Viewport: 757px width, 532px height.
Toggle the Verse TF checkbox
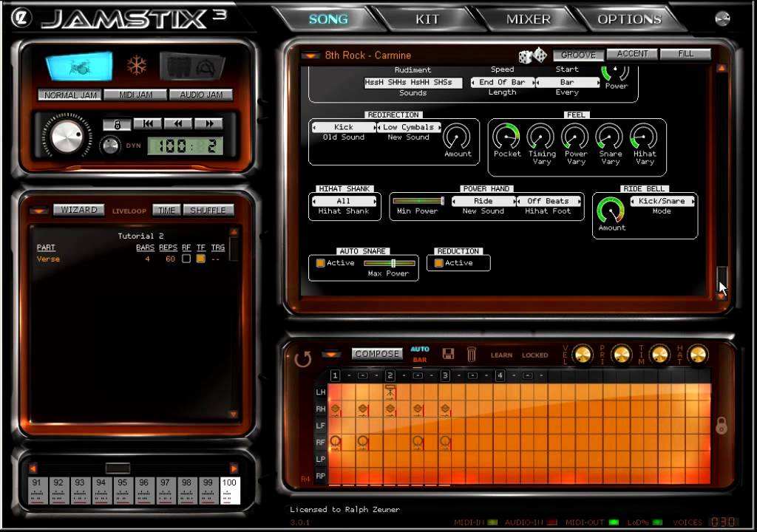[201, 259]
